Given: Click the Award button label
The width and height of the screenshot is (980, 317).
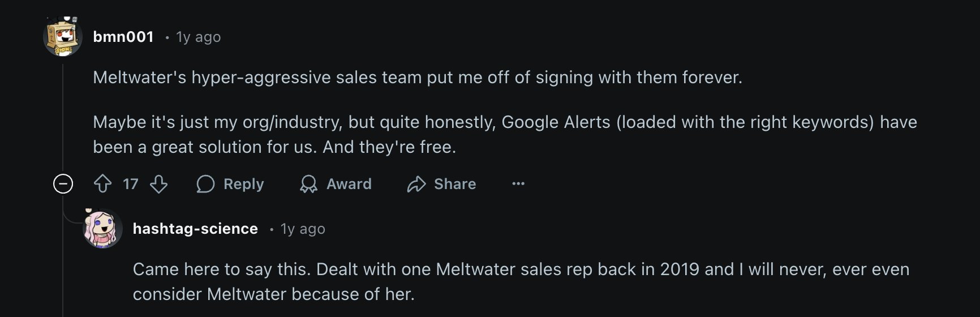Looking at the screenshot, I should point(349,184).
